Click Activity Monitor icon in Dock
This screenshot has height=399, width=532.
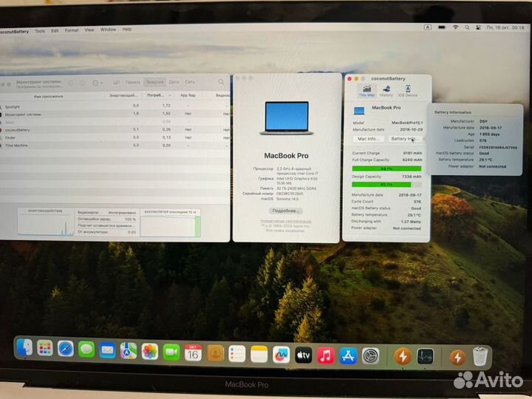coord(425,357)
